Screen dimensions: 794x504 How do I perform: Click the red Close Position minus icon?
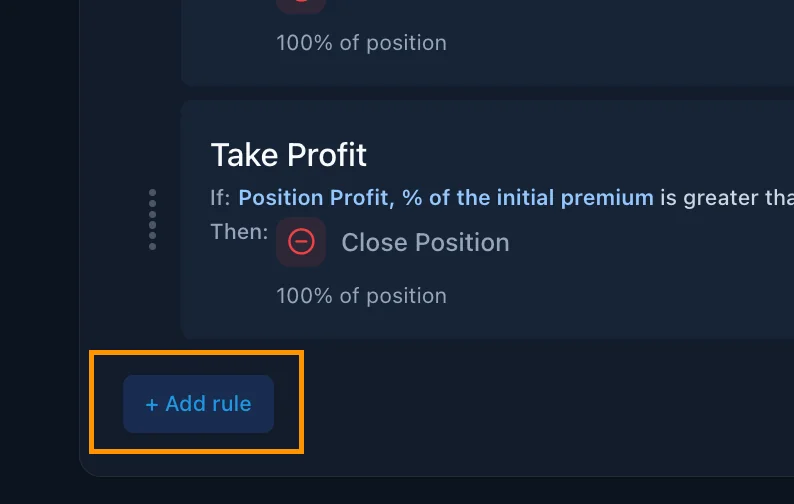pyautogui.click(x=301, y=242)
